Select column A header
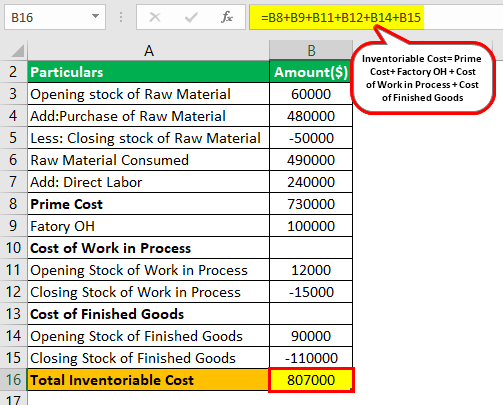The height and width of the screenshot is (405, 503). click(x=149, y=51)
